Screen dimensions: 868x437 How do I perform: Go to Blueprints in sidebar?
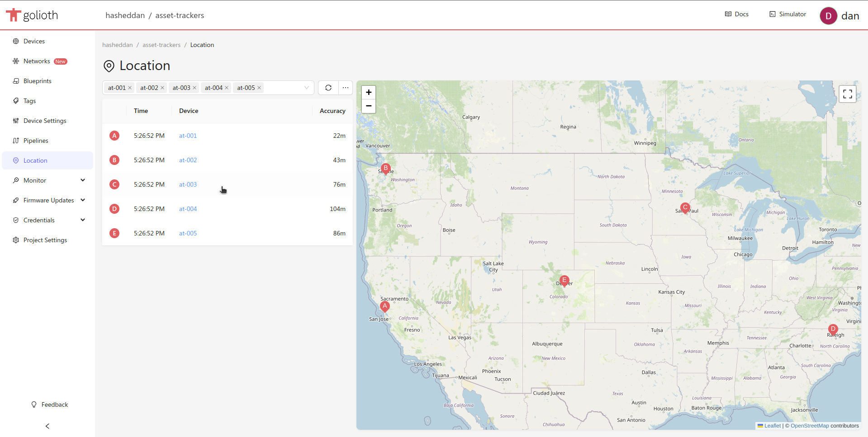(x=47, y=81)
